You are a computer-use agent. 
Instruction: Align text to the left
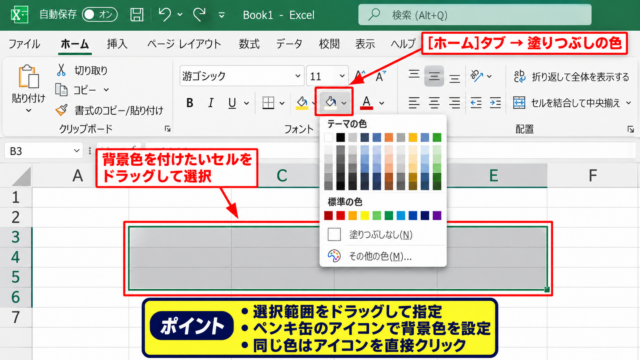pos(414,102)
